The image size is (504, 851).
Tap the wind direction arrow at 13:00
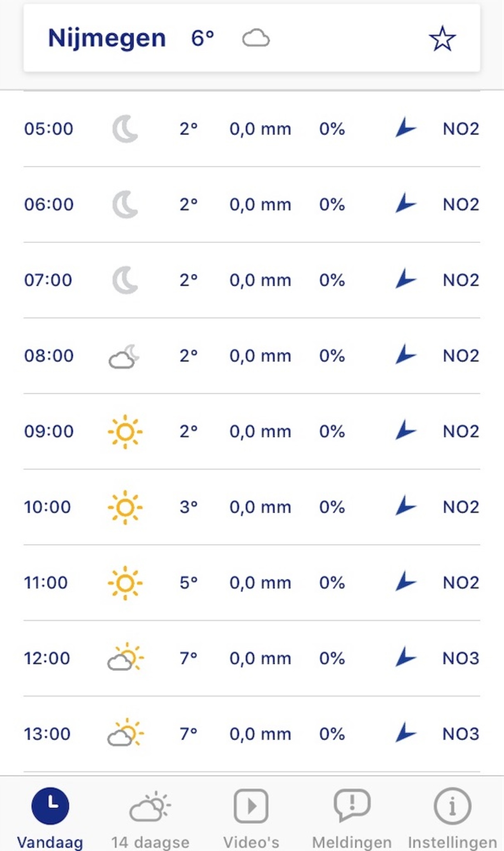pos(405,733)
